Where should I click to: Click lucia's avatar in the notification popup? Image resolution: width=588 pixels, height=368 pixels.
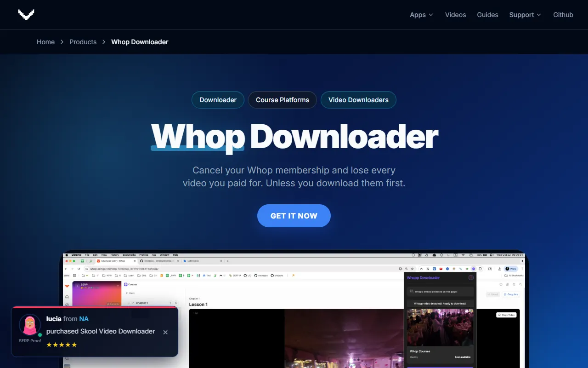point(30,325)
